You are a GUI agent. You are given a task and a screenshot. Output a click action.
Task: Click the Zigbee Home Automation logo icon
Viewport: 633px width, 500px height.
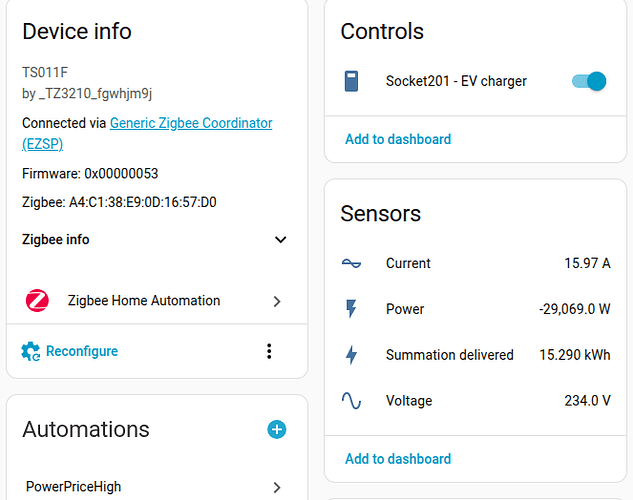tap(37, 301)
